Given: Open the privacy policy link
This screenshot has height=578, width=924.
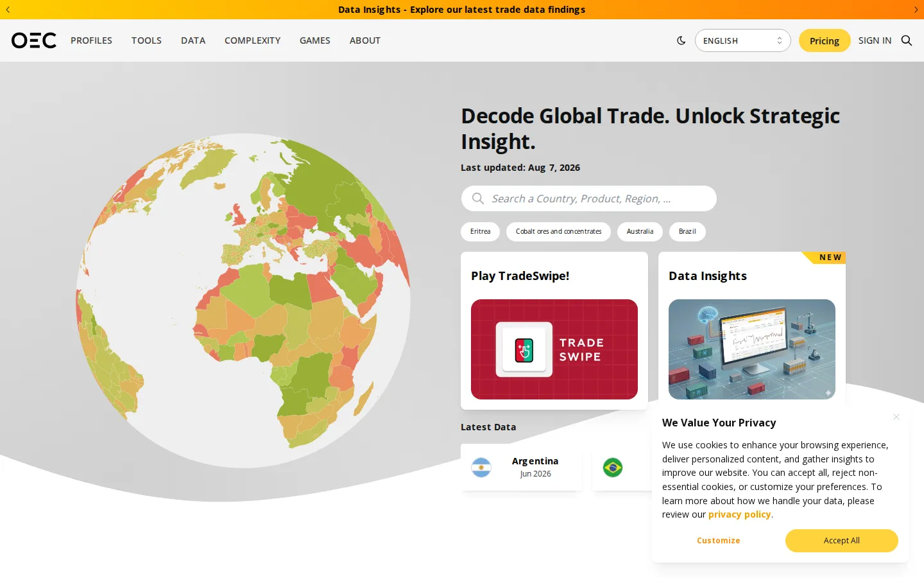Looking at the screenshot, I should (739, 514).
